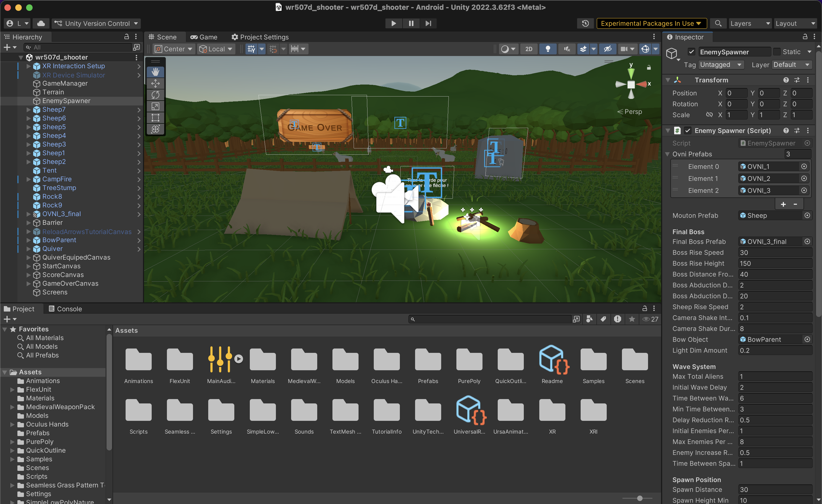Open the editor version history icon near search

click(x=585, y=23)
